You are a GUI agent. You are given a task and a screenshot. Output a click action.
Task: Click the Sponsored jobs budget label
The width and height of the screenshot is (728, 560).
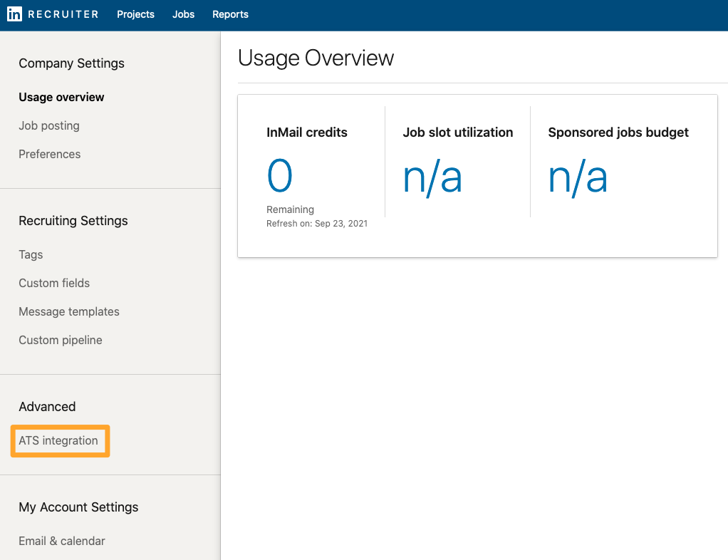coord(618,133)
